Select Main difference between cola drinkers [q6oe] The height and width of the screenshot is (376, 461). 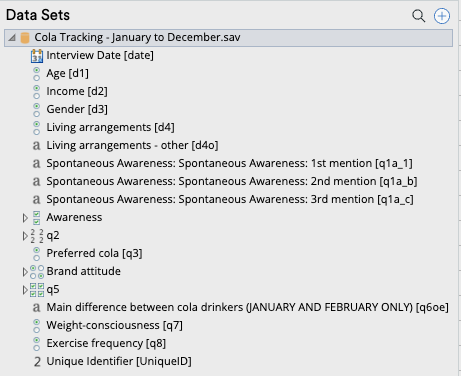pos(247,307)
